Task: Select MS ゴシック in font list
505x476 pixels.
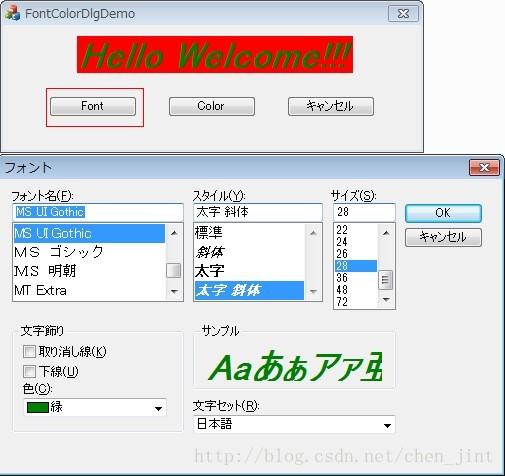Action: point(89,252)
